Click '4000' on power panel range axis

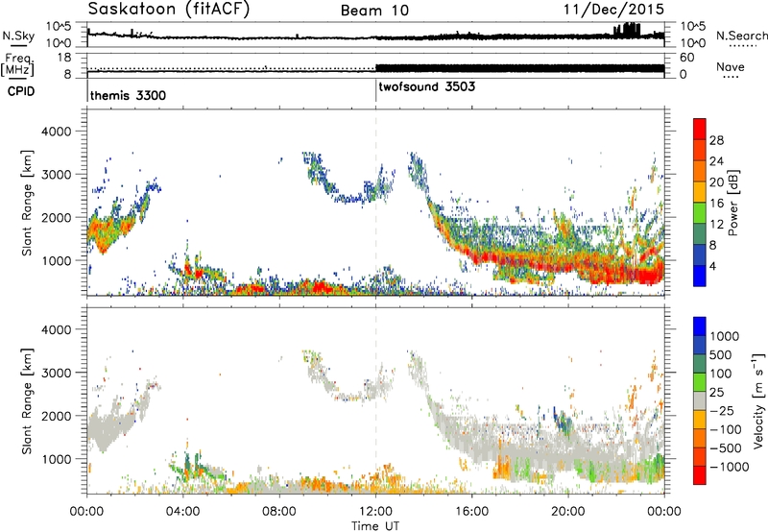(x=56, y=132)
